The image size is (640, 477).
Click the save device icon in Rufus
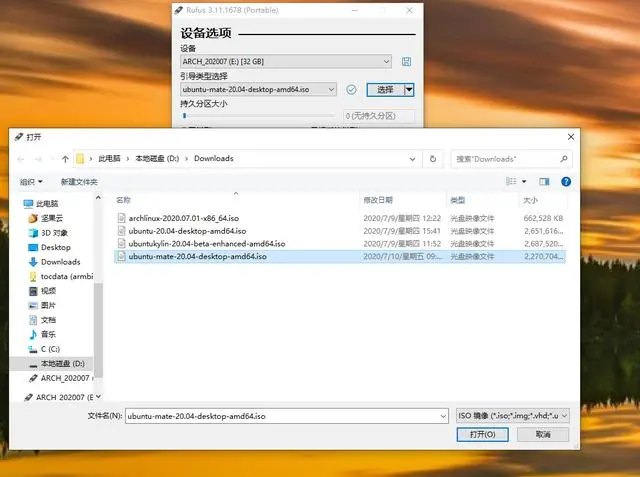[x=406, y=62]
